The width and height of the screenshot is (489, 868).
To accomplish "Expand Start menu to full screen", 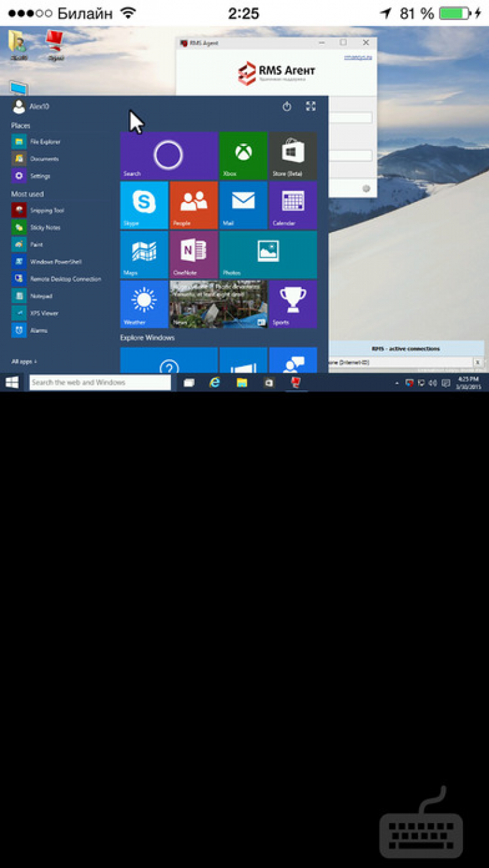I will [310, 106].
